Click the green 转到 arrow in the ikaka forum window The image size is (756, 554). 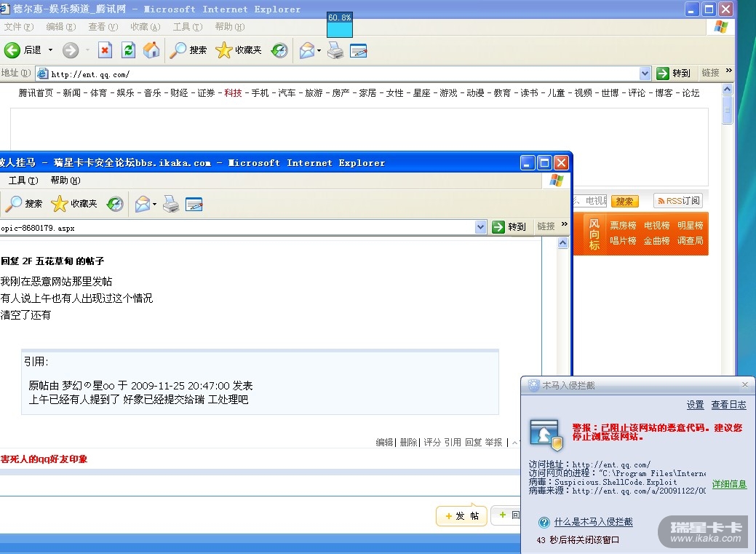pos(498,226)
